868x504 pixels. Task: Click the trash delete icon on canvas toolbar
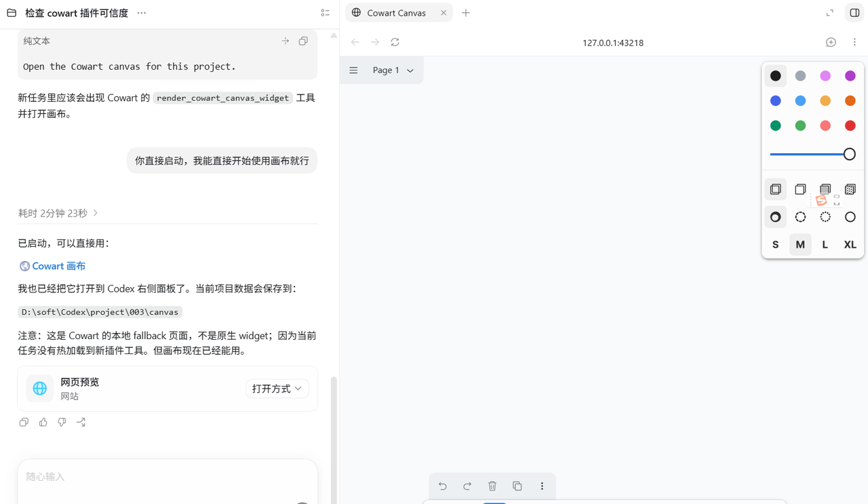[x=492, y=486]
